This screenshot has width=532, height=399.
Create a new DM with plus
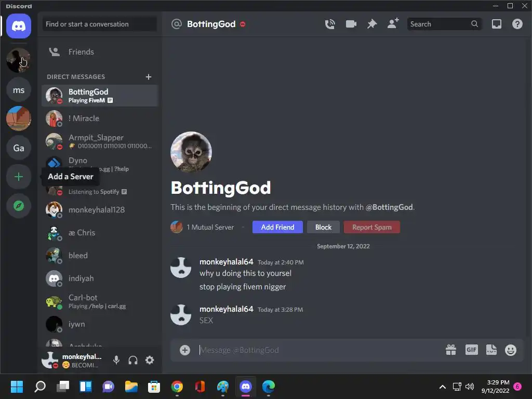(148, 77)
